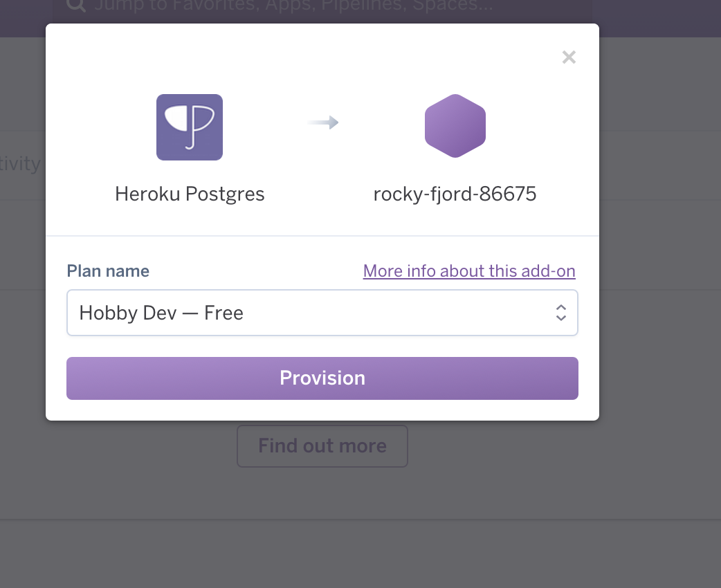This screenshot has width=721, height=588.
Task: Click the Provision button
Action: pyautogui.click(x=322, y=378)
